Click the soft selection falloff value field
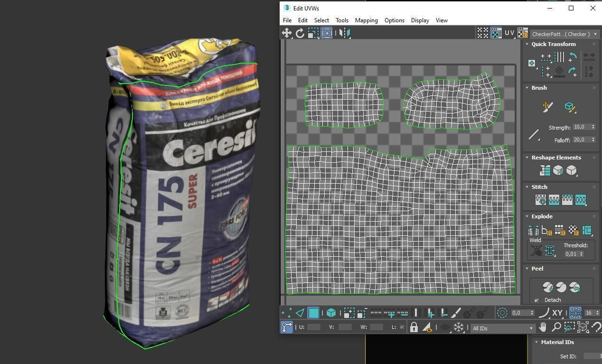This screenshot has height=364, width=602. coord(520,313)
